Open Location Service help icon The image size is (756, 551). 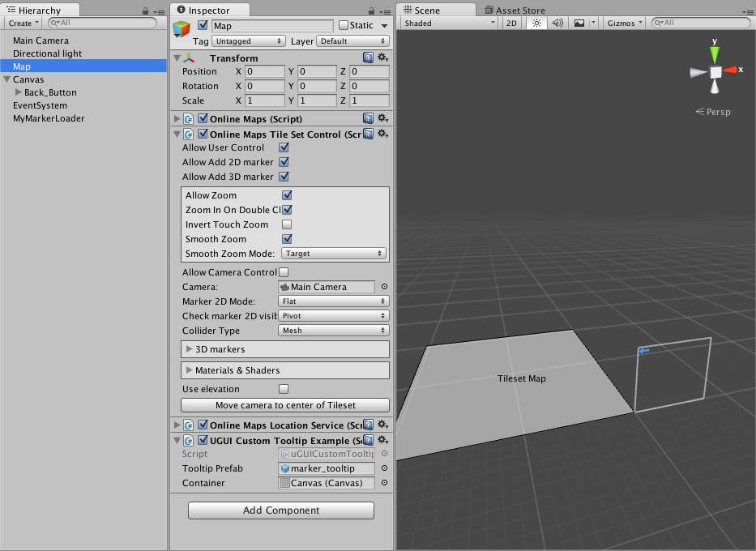(368, 425)
